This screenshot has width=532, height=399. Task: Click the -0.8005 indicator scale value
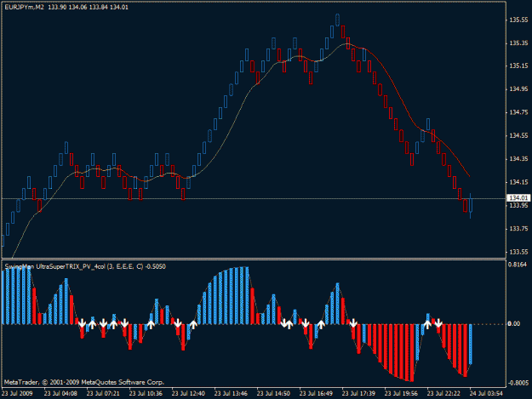coord(518,383)
